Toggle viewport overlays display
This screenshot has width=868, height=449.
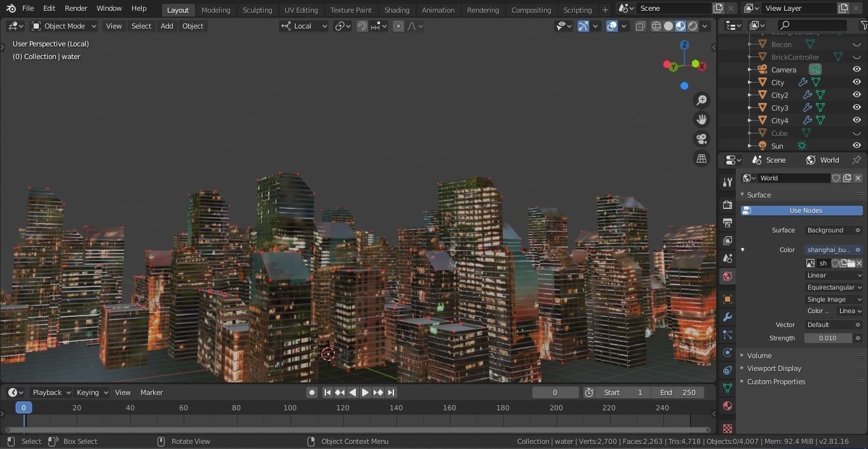tap(612, 26)
